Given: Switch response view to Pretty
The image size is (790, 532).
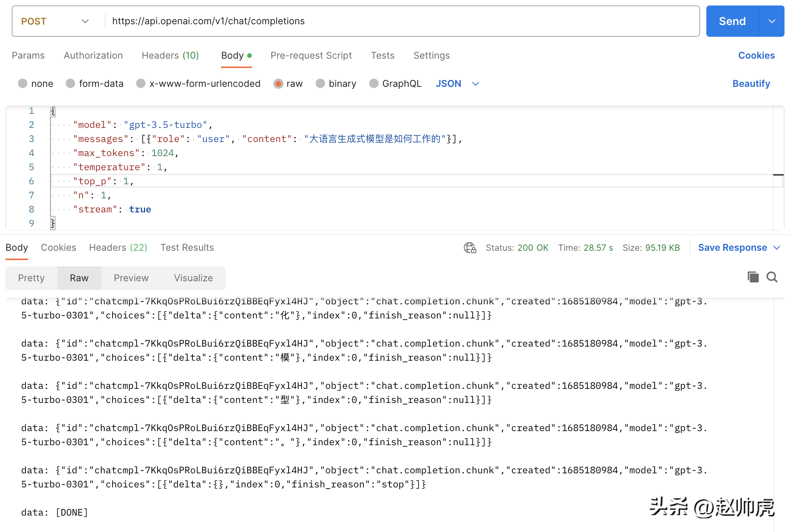Looking at the screenshot, I should [31, 278].
